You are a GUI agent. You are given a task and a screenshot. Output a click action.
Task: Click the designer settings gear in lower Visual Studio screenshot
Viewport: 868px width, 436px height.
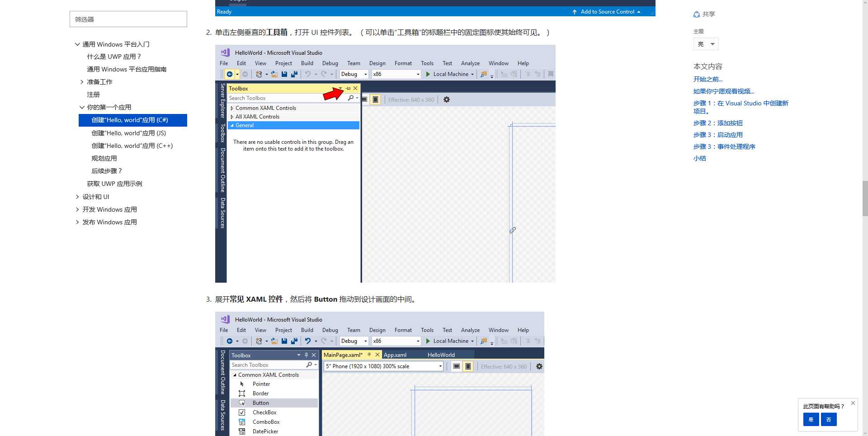coord(539,366)
